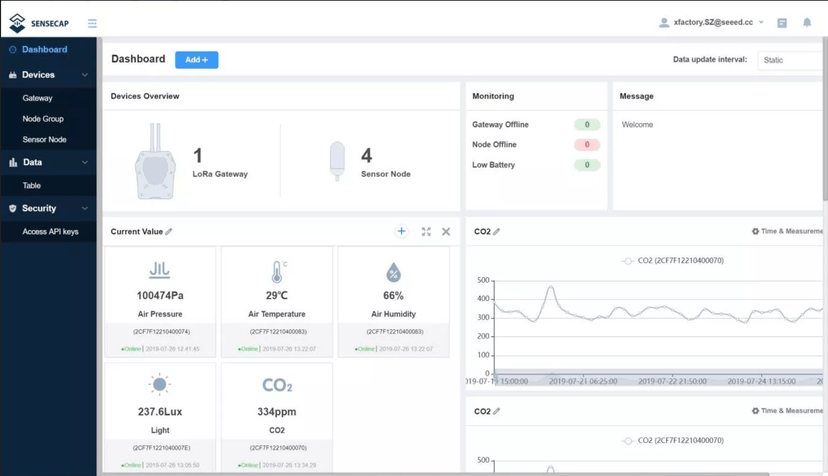Click the CO2 chart time range slider
828x476 pixels.
click(x=658, y=377)
